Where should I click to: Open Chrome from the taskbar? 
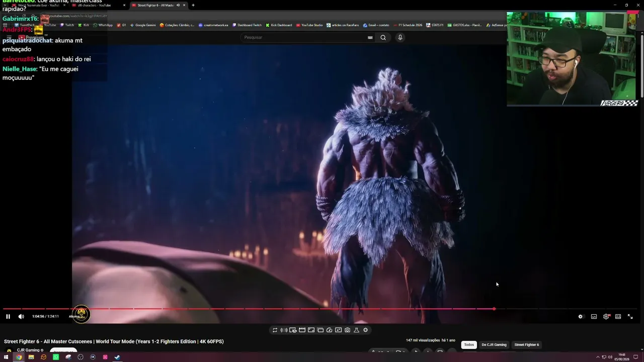pos(19,357)
